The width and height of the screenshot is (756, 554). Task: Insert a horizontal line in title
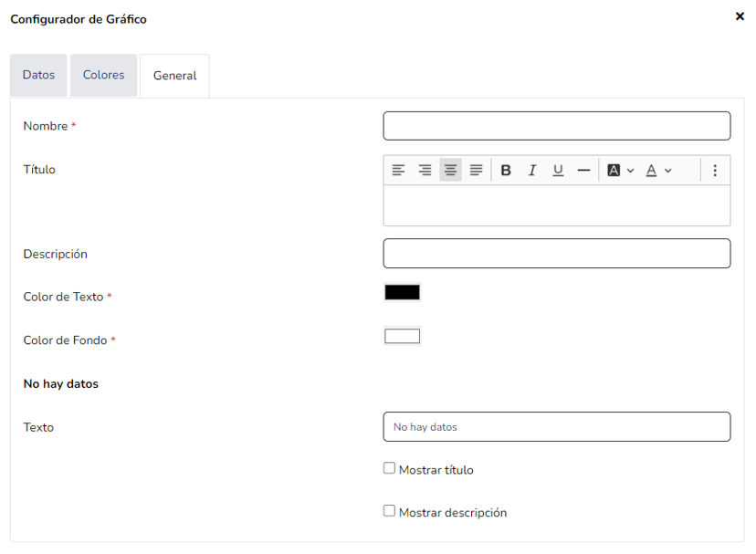[583, 171]
